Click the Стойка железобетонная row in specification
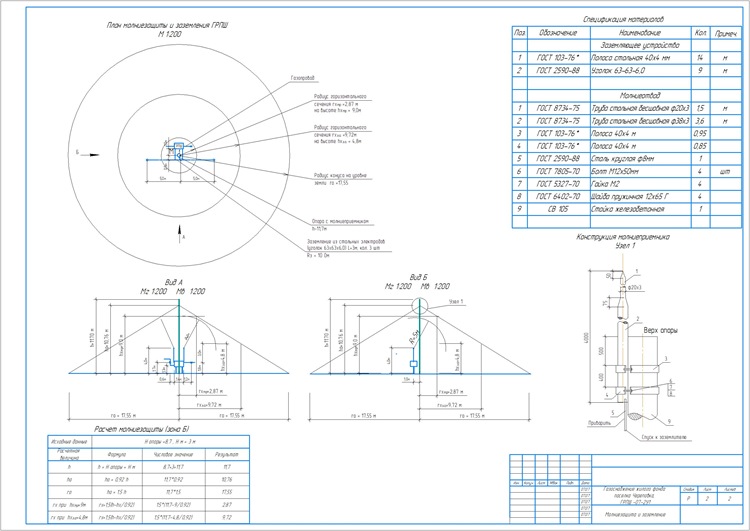 pyautogui.click(x=627, y=209)
